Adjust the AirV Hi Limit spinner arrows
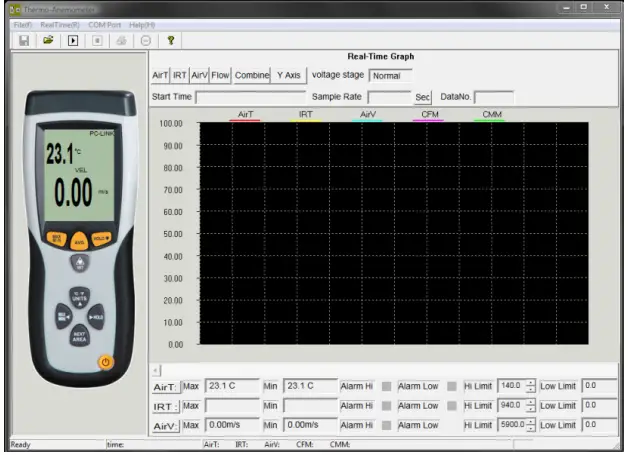The image size is (634, 455). click(531, 425)
